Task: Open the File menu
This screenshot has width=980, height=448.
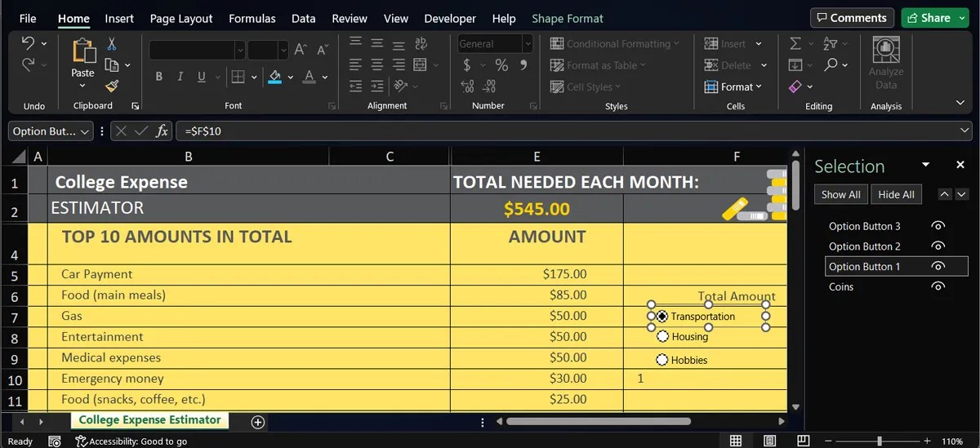Action: 28,18
